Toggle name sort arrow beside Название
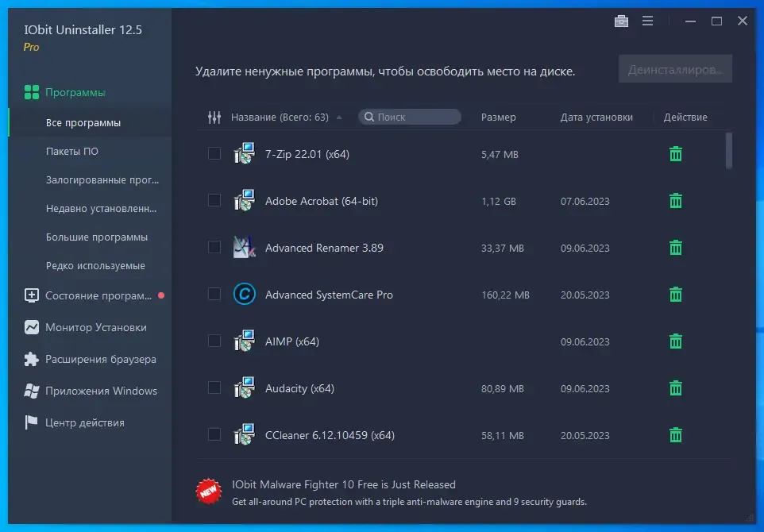 click(339, 118)
